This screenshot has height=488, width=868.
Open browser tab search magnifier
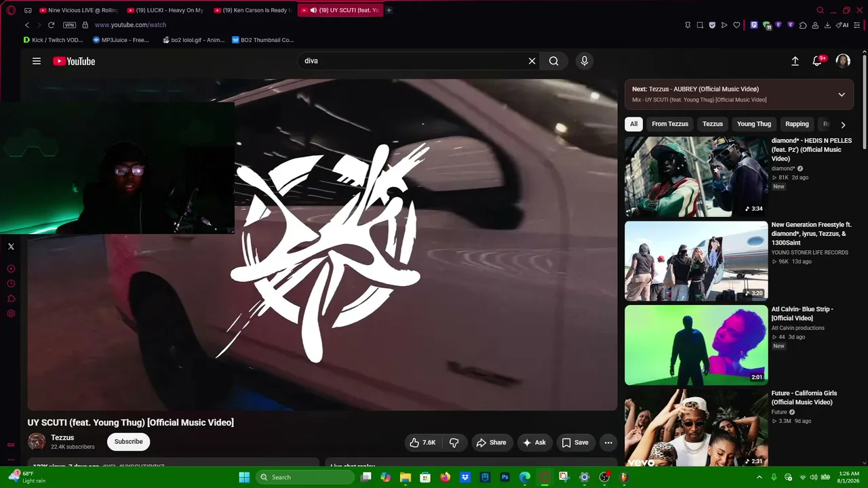coord(820,10)
